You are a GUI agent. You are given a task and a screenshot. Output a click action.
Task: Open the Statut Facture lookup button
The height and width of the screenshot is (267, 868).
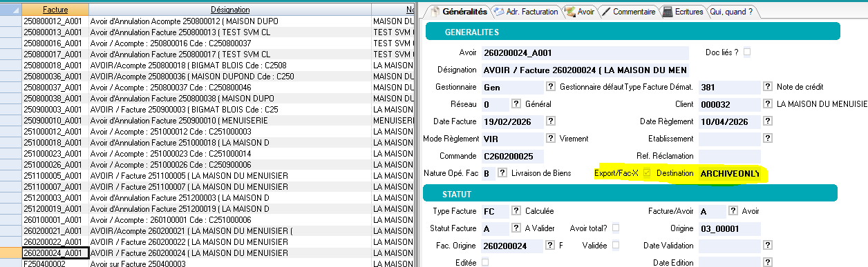516,228
